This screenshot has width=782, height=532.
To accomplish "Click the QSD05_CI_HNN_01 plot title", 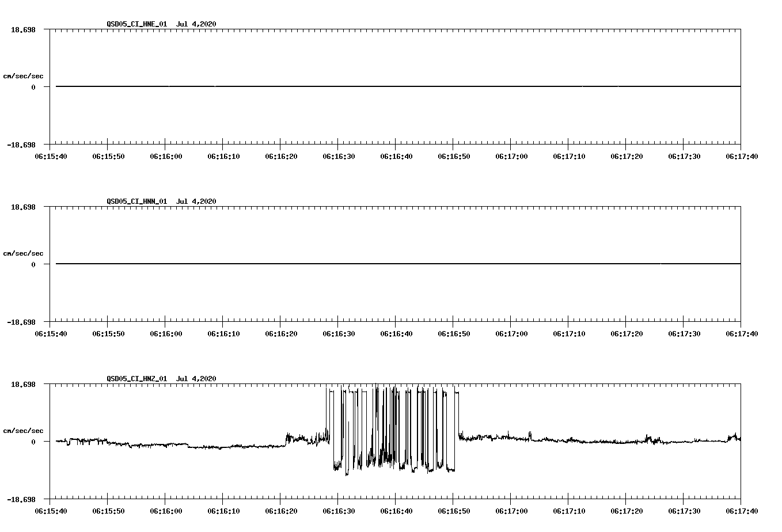I will pos(161,201).
